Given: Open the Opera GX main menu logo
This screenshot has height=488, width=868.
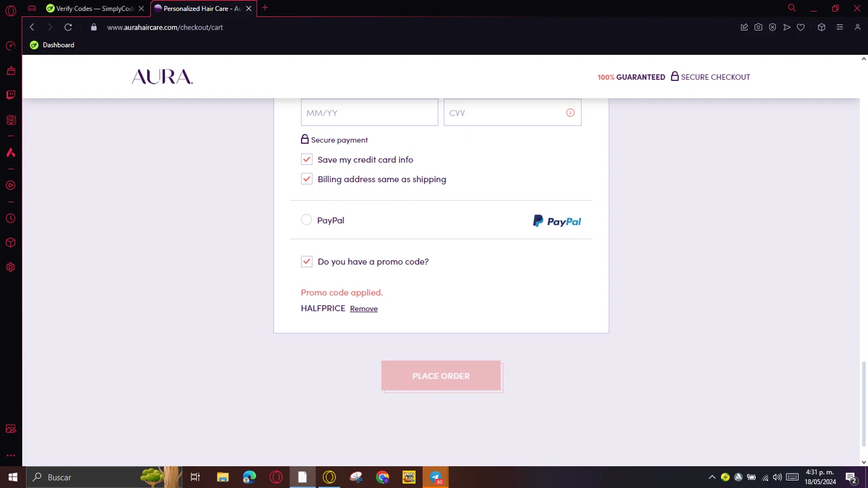Looking at the screenshot, I should (x=10, y=11).
